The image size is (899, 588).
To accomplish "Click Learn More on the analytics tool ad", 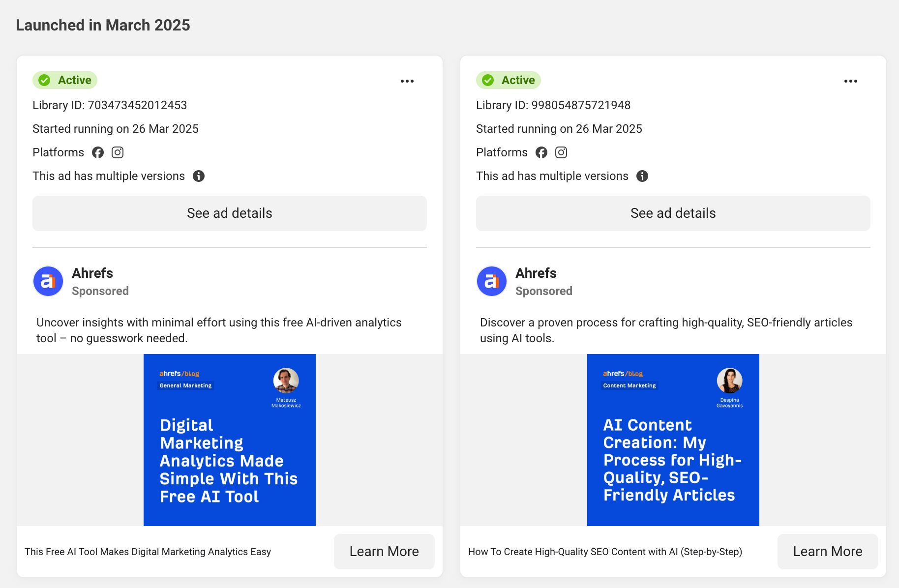I will point(384,552).
